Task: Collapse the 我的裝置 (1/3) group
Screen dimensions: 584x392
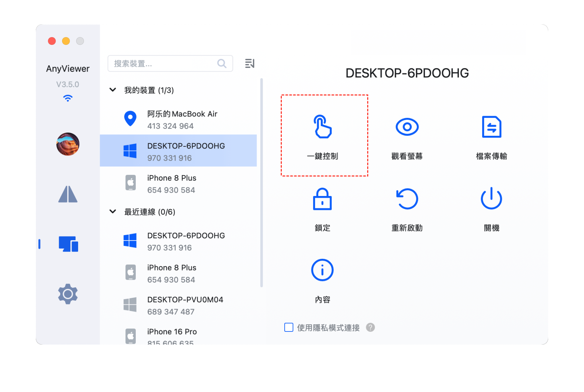Action: pyautogui.click(x=113, y=90)
